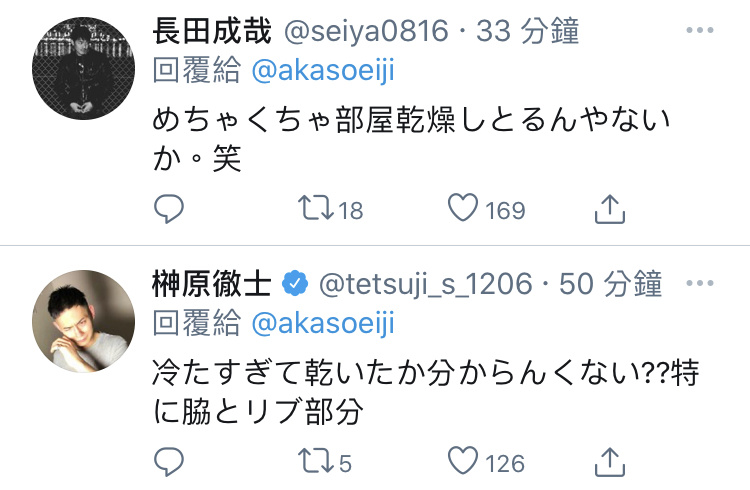Retweet 長田成哉's tweet with 18 retweets
The image size is (750, 490).
316,208
